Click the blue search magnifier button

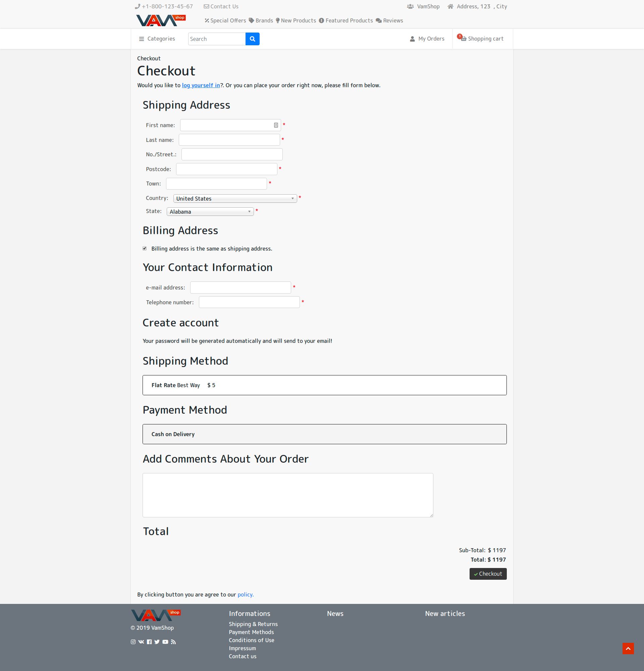[x=252, y=39]
